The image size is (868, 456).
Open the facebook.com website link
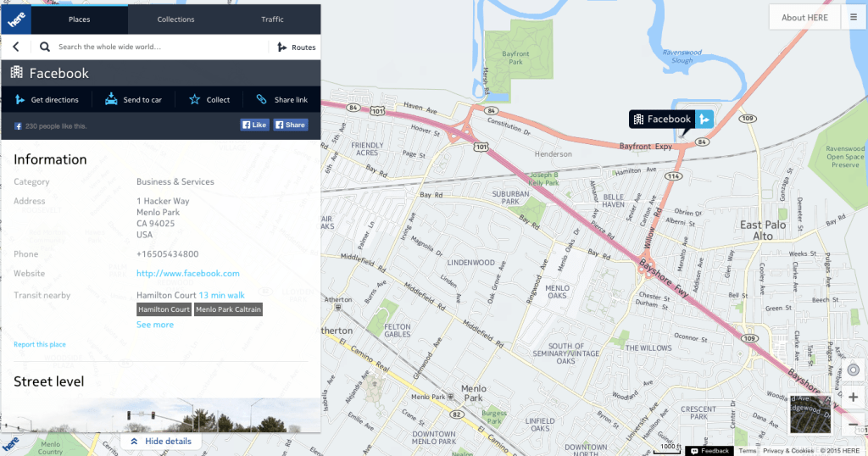(x=187, y=274)
